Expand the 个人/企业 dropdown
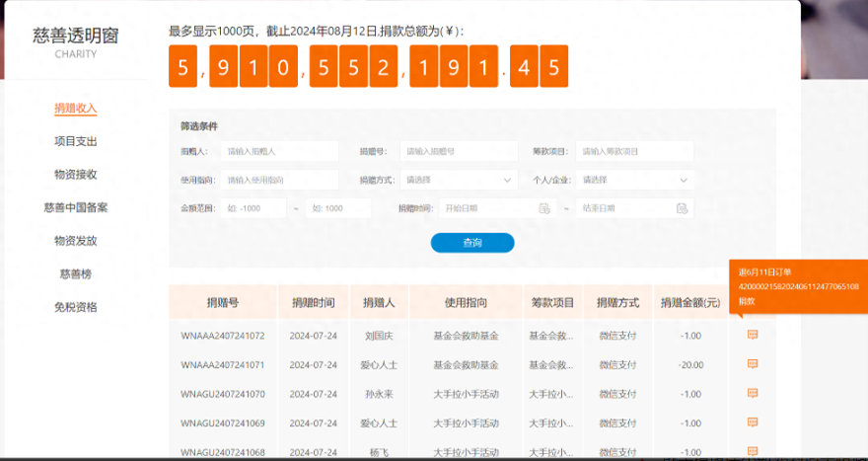This screenshot has height=461, width=868. coord(634,180)
